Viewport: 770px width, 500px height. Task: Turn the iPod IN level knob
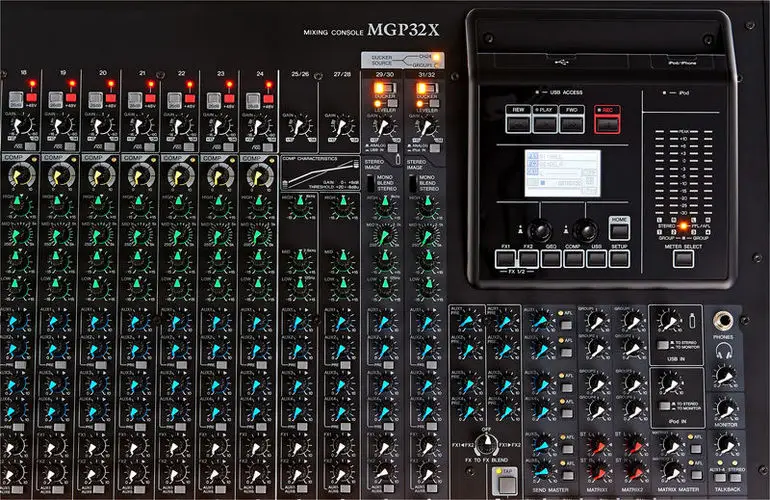(x=669, y=383)
